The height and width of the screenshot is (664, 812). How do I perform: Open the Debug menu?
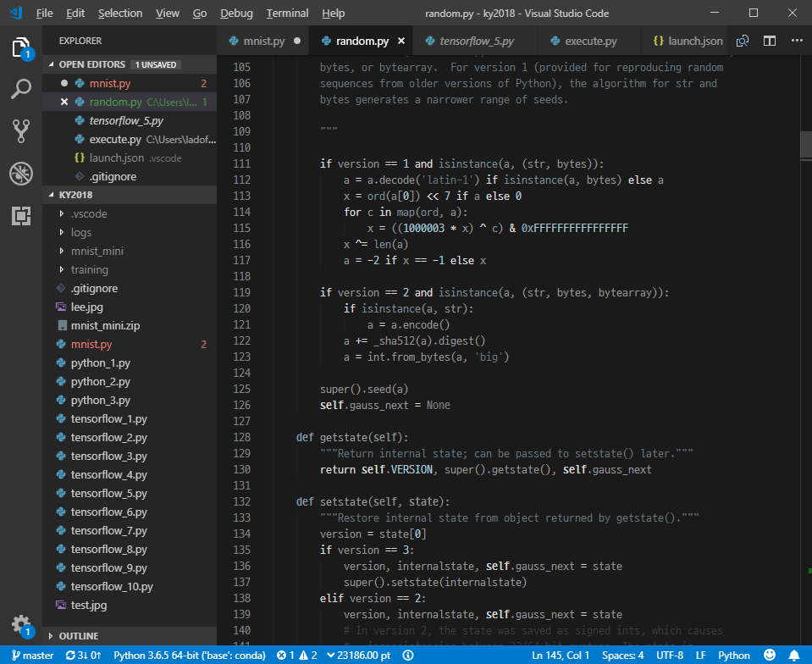[x=235, y=13]
